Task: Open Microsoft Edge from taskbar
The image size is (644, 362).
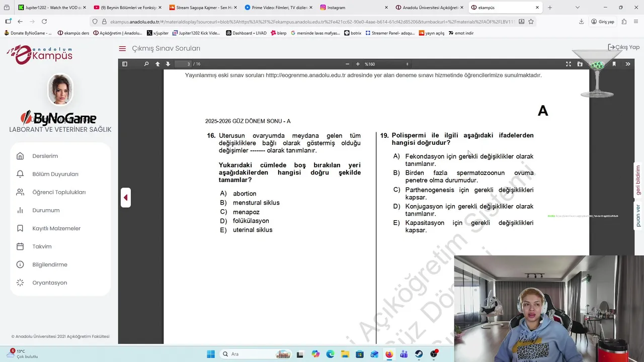Action: [x=330, y=354]
